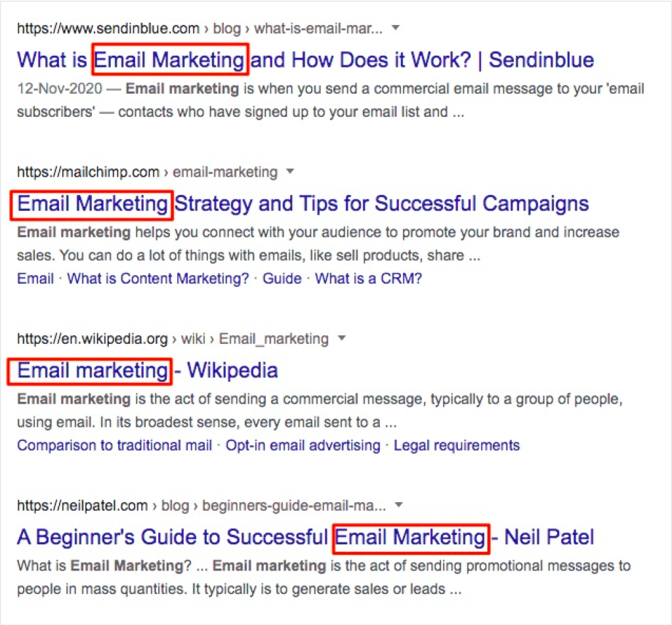Open 'Comparison to traditional mail' sitelink
Screen dimensions: 672x625
point(114,445)
